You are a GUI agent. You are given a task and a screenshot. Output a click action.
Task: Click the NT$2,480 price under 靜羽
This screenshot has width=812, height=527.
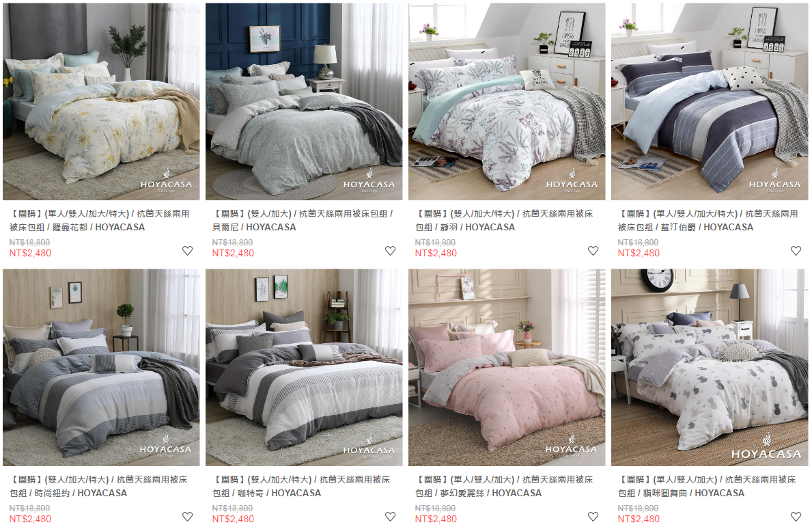pyautogui.click(x=436, y=254)
